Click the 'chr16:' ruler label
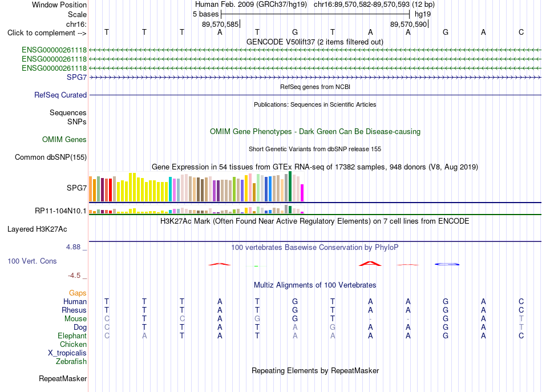This screenshot has width=542, height=392. [76, 24]
